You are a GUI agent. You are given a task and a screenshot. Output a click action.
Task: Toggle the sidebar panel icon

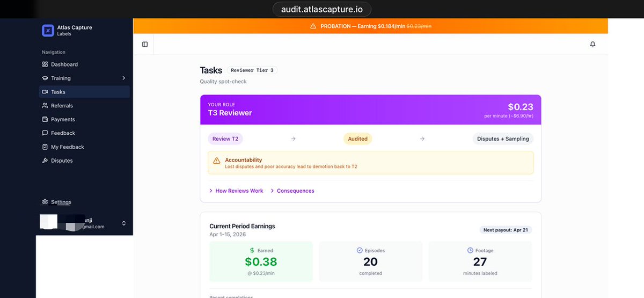145,45
